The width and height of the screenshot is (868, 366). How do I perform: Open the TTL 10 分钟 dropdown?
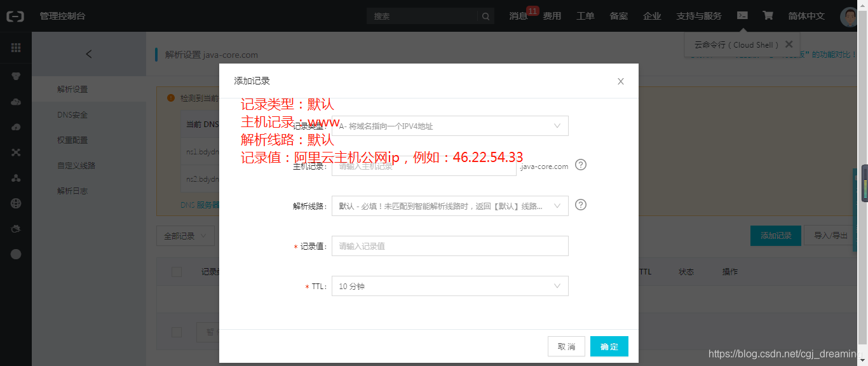[450, 286]
